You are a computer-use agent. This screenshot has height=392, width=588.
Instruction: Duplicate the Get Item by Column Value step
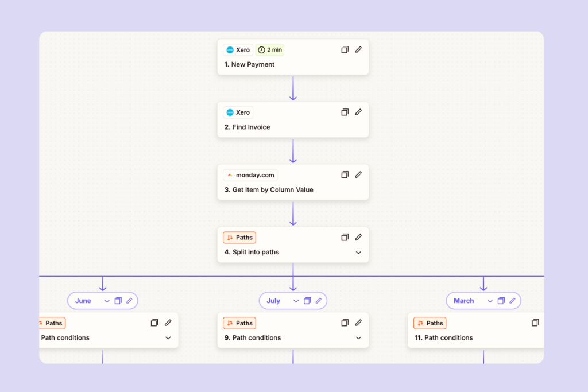[345, 175]
